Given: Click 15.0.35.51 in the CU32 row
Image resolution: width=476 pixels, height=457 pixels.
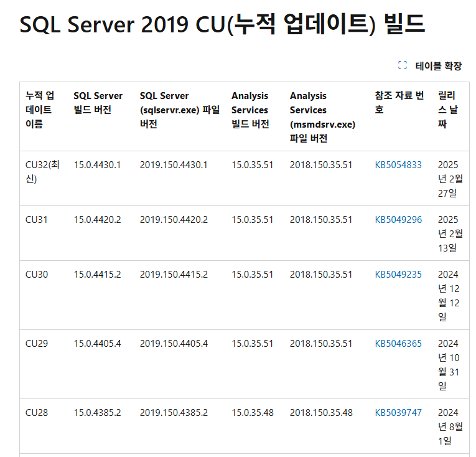Looking at the screenshot, I should click(x=252, y=165).
